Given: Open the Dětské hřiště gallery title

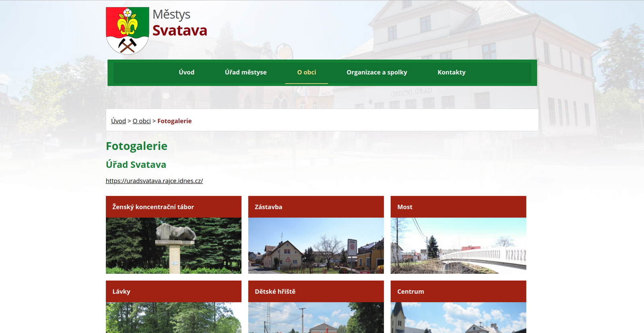Looking at the screenshot, I should pyautogui.click(x=275, y=292).
